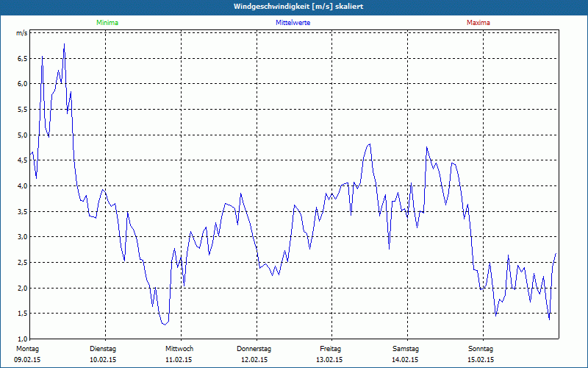Click the 6,5 y-axis value
The image size is (588, 368).
point(22,59)
